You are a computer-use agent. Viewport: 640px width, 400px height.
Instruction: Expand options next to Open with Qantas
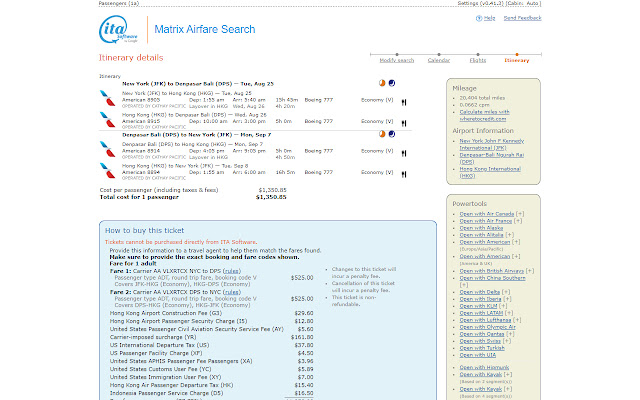510,334
